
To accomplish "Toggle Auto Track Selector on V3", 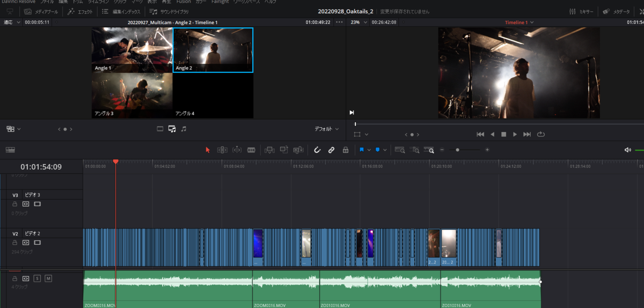I will [25, 204].
